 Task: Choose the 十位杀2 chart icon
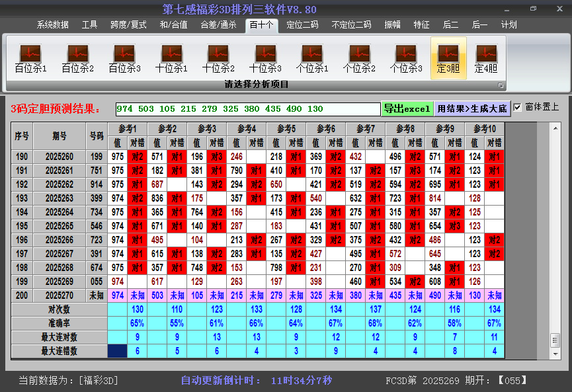(x=218, y=58)
